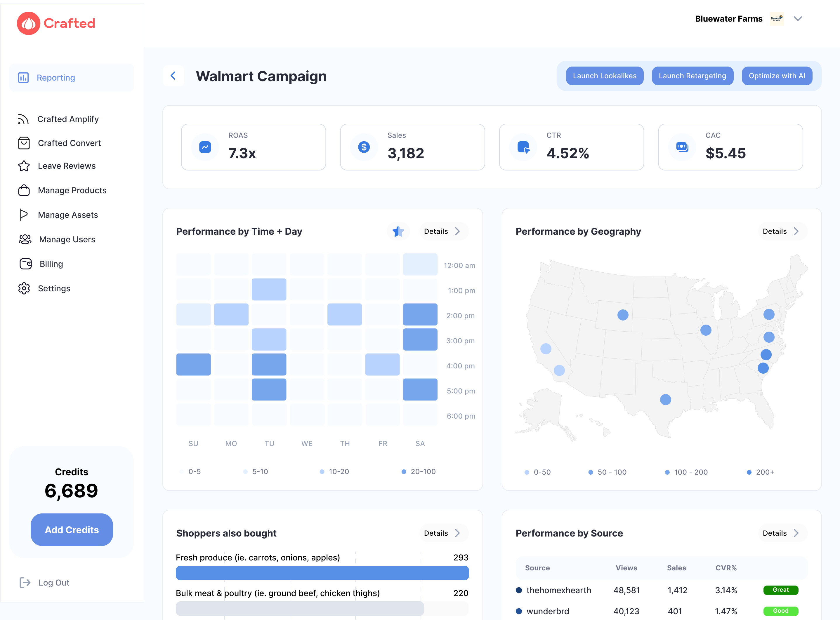The height and width of the screenshot is (620, 840).
Task: Click the back arrow beside Walmart Campaign
Action: [173, 76]
